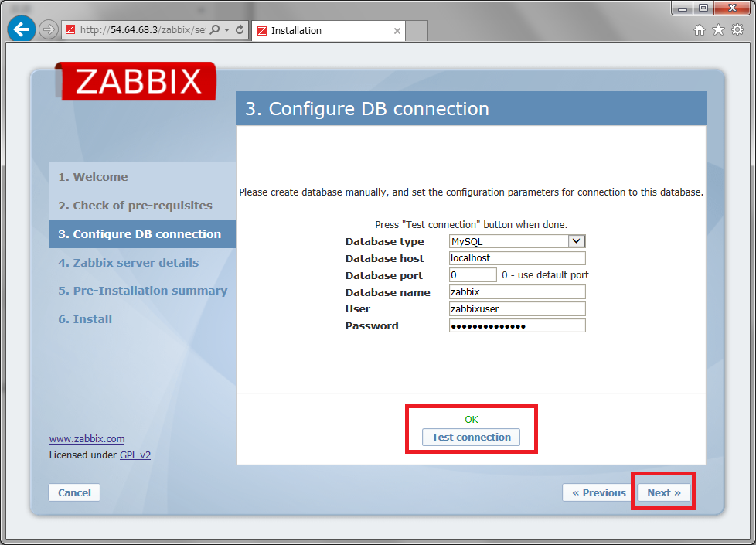This screenshot has width=756, height=545.
Task: Click the Test connection button
Action: [471, 437]
